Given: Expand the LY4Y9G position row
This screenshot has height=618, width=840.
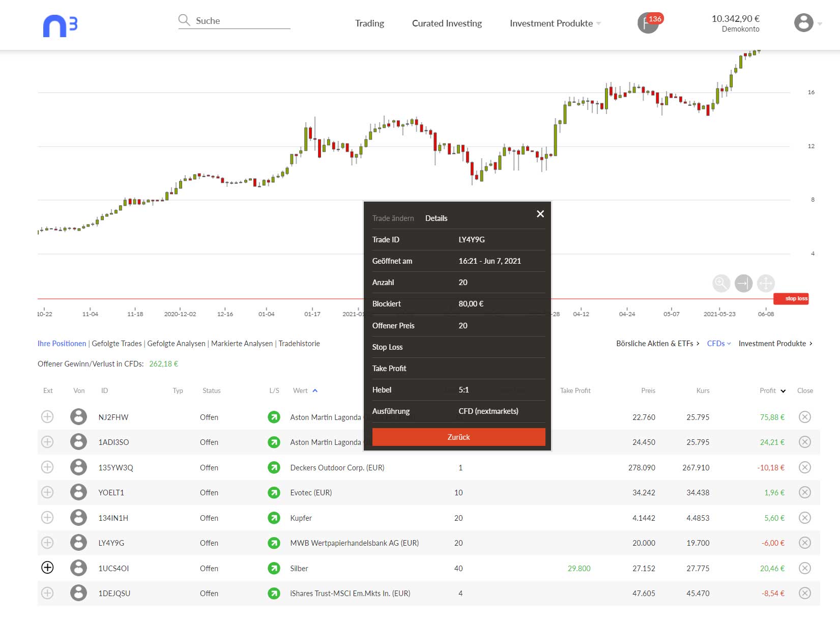Looking at the screenshot, I should point(47,543).
